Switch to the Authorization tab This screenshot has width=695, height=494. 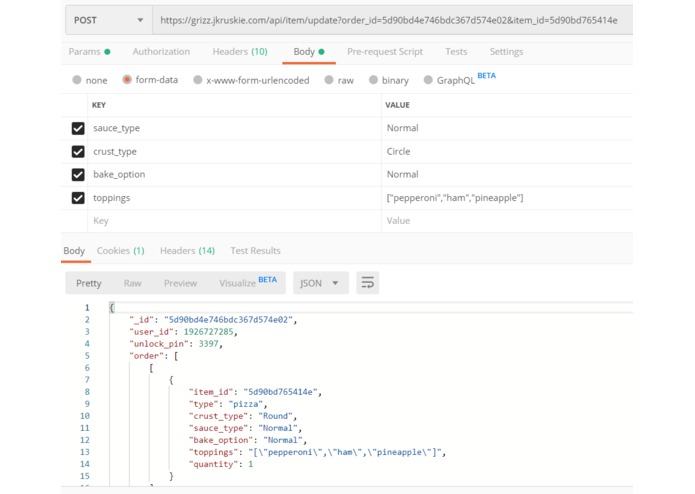tap(161, 52)
